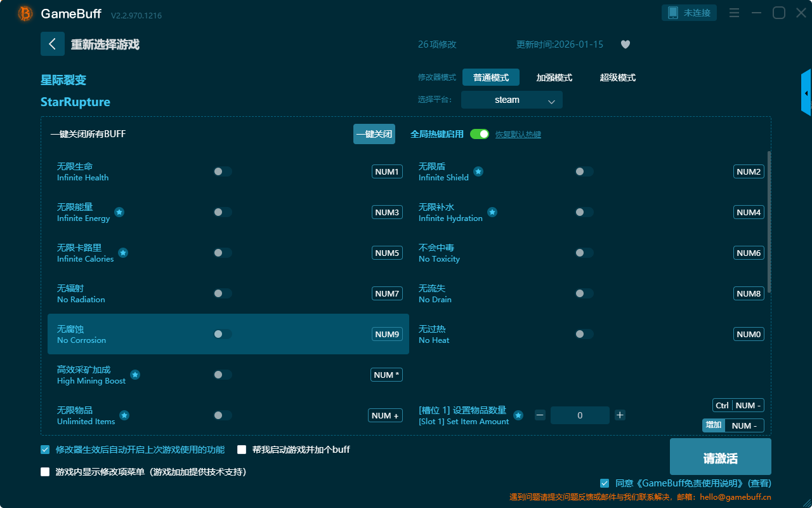Enable the No Toxicity toggle
Image resolution: width=812 pixels, height=508 pixels.
[x=584, y=253]
